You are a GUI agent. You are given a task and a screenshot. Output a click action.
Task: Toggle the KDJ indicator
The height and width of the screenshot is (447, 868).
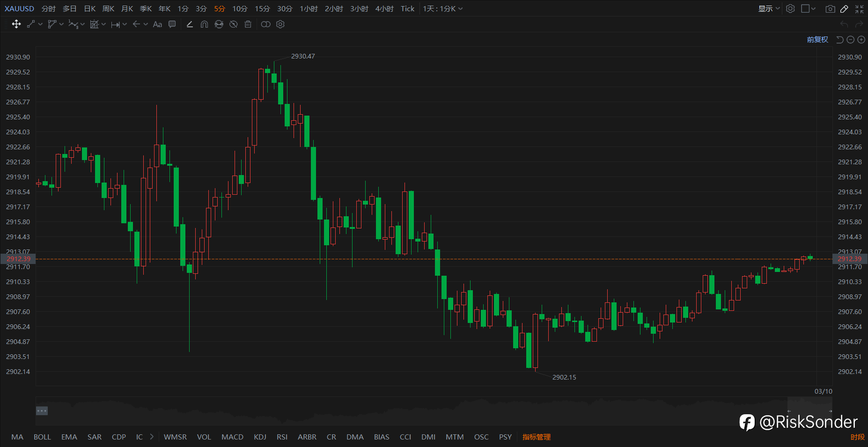click(x=260, y=437)
